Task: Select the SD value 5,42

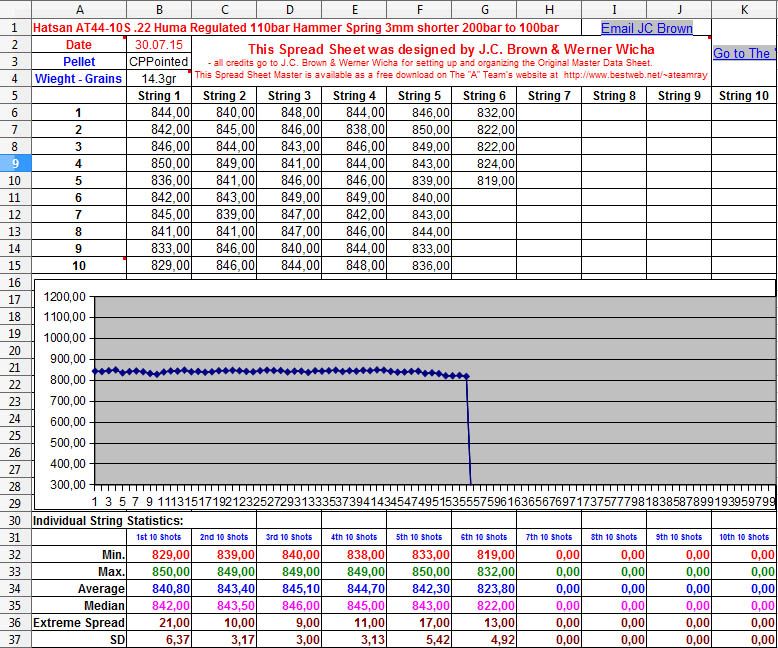Action: point(419,639)
